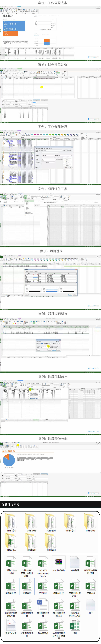Select the 万科科技有限公司项目-日历图 file

[x=59, y=629]
